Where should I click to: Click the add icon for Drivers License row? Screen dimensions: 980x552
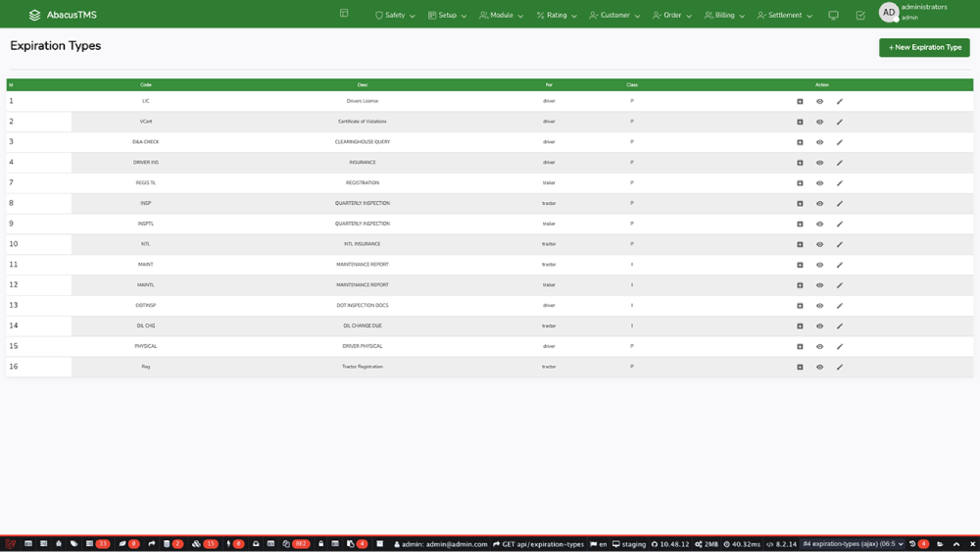pos(800,101)
